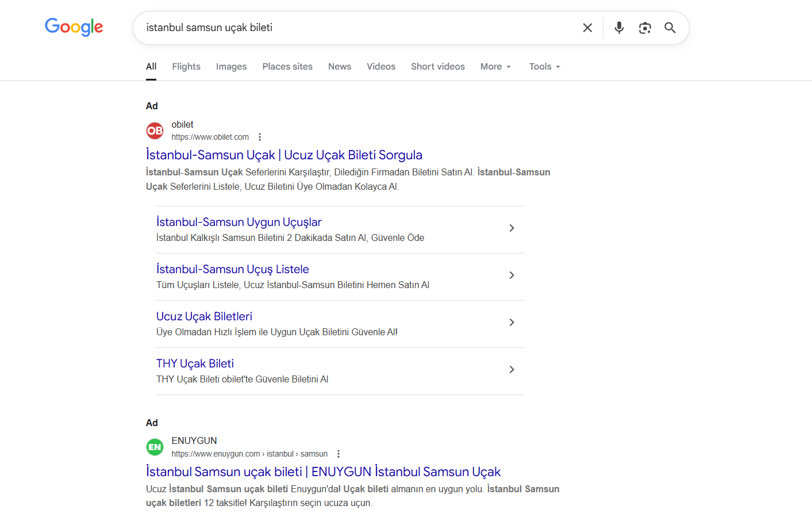Open options menu next to enuygun URL
This screenshot has width=812, height=525.
pyautogui.click(x=338, y=454)
